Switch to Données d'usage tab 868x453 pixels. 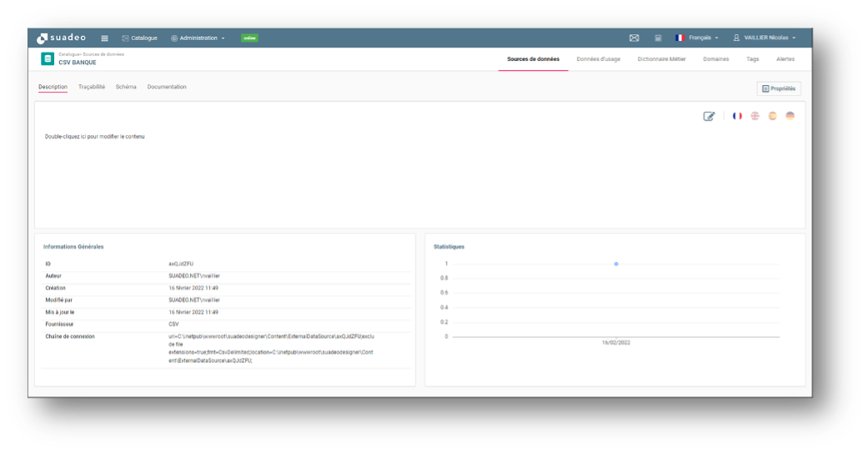(599, 59)
